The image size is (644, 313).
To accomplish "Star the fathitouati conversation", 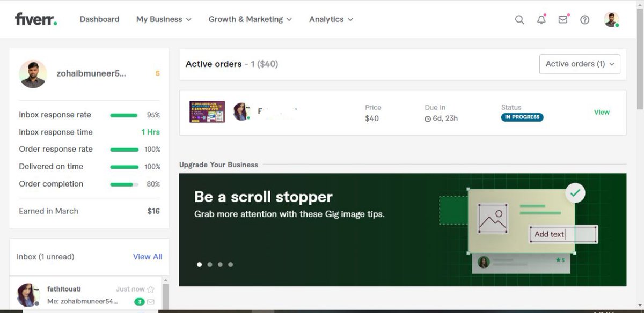I will 151,289.
